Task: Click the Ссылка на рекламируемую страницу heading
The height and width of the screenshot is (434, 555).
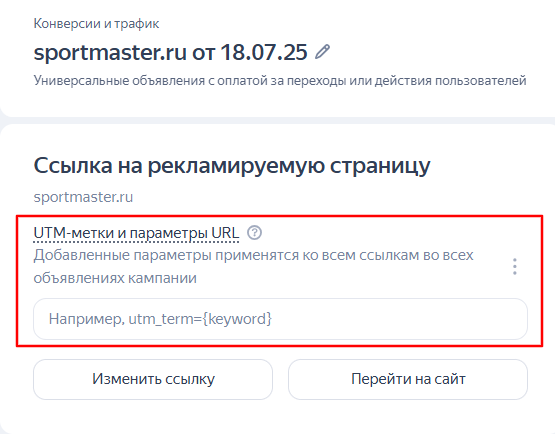Action: pos(232,166)
